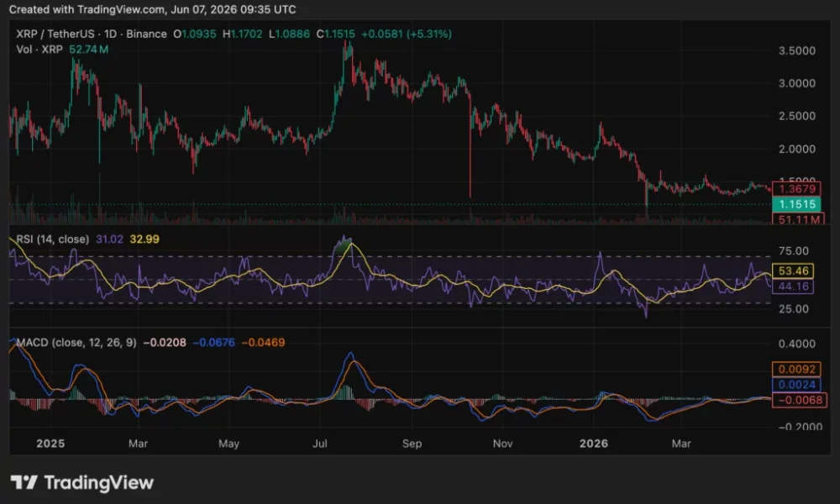Click the green 1.1515 current price tag
The image size is (840, 504).
click(796, 204)
